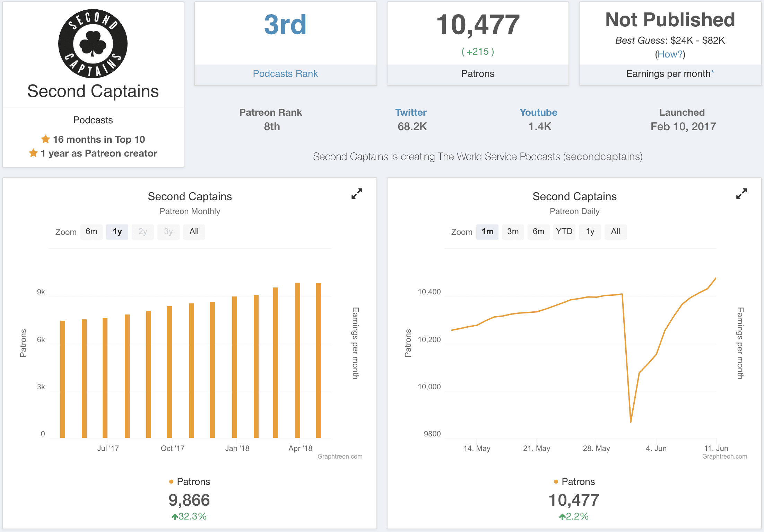
Task: Open the Youtube link
Action: pyautogui.click(x=538, y=113)
